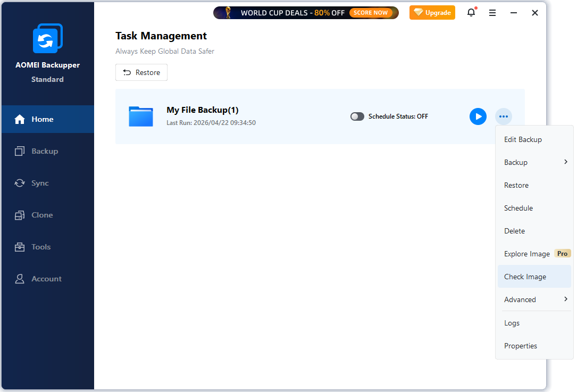
Task: Open the notifications bell
Action: [471, 13]
